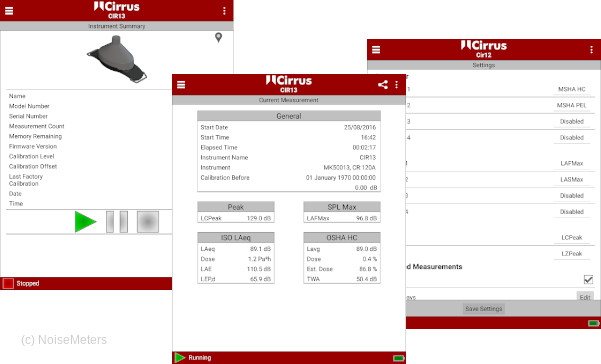Click the Memory Remaining label

click(x=35, y=136)
